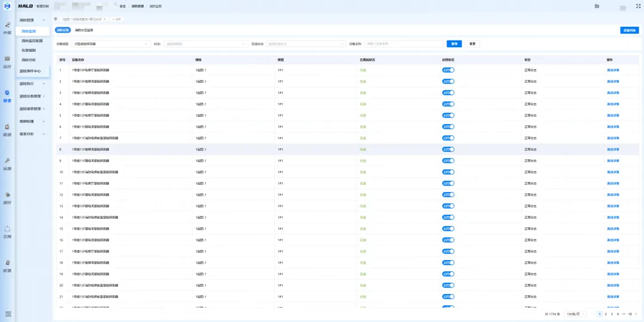Open the 设备类型 dropdown

tap(111, 44)
